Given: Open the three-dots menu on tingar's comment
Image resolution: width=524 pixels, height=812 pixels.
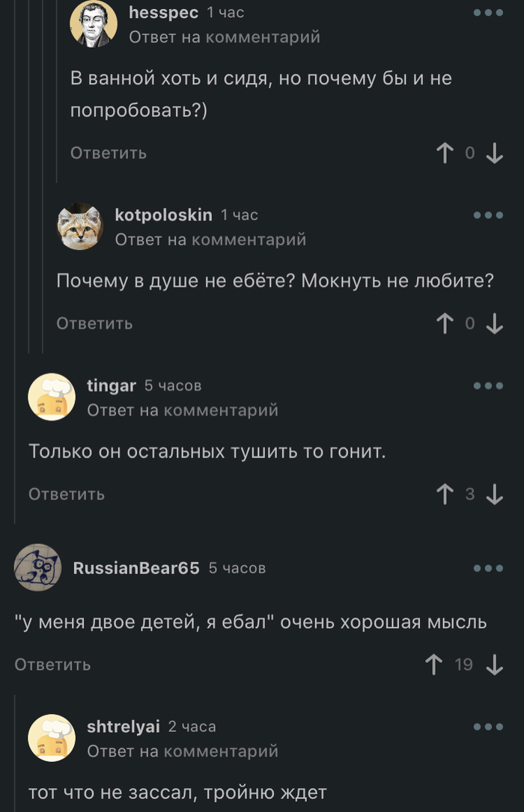Looking at the screenshot, I should point(488,385).
